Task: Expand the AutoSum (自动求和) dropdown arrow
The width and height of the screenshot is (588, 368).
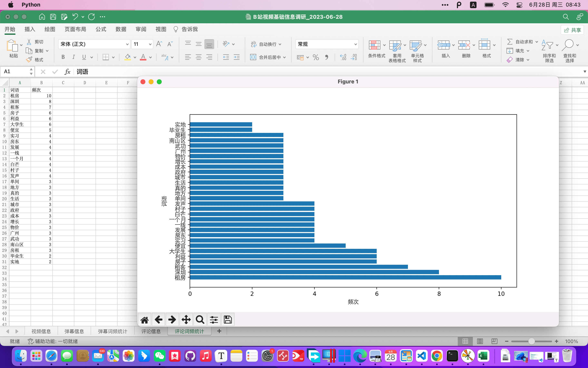Action: pyautogui.click(x=537, y=42)
